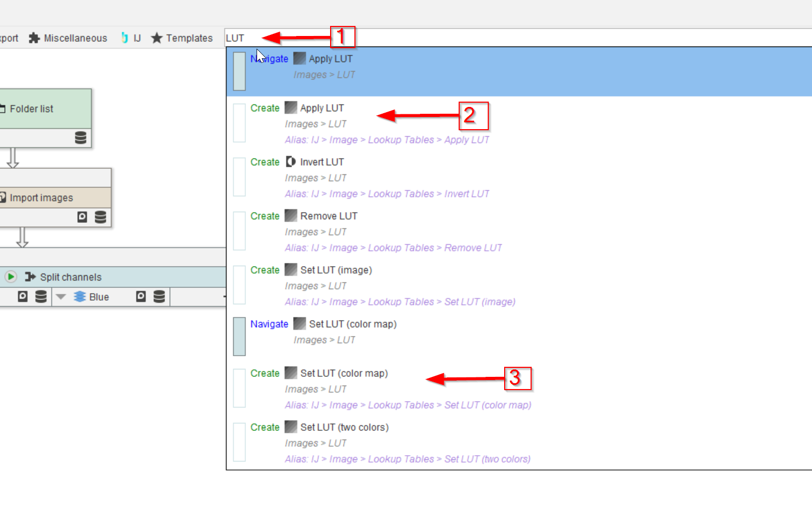Choose Create Apply LUT search result
The width and height of the screenshot is (812, 524).
[322, 108]
